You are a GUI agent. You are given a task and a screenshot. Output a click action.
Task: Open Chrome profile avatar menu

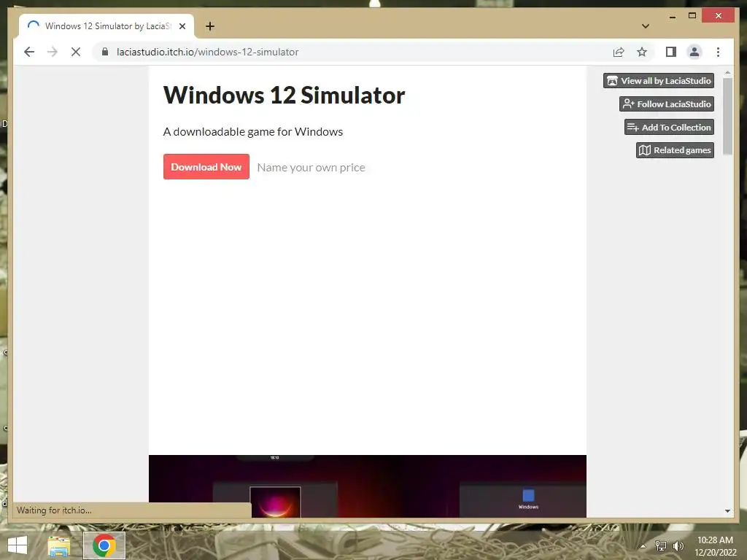[x=694, y=52]
